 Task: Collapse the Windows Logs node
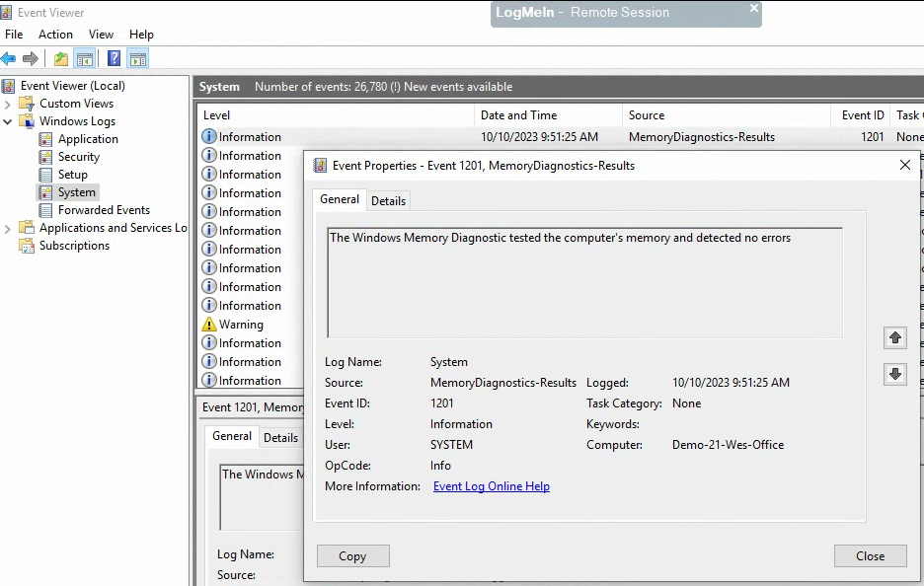tap(8, 121)
